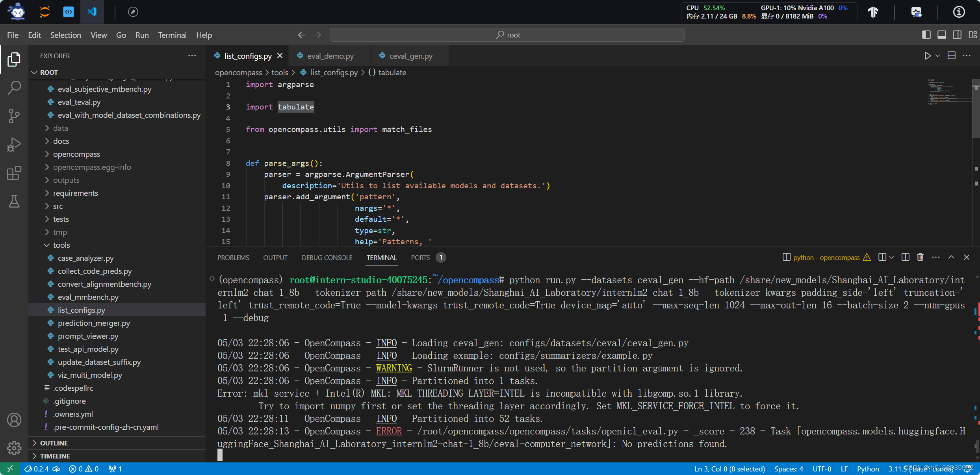Click the split editor icon
This screenshot has width=980, height=475.
coord(952,56)
